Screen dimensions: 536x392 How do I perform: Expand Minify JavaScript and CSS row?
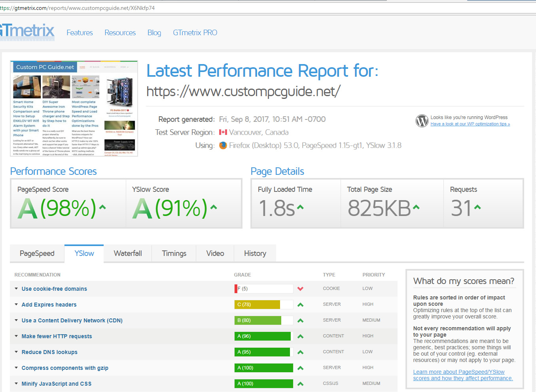pos(16,384)
